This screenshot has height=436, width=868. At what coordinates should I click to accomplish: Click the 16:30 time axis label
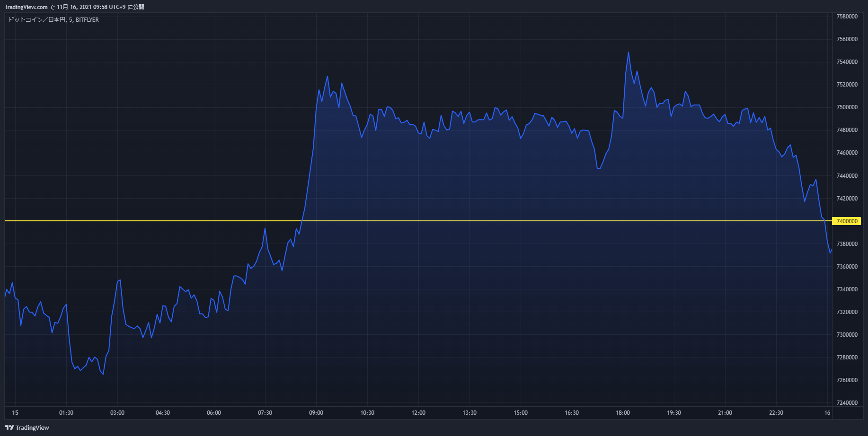pos(572,413)
